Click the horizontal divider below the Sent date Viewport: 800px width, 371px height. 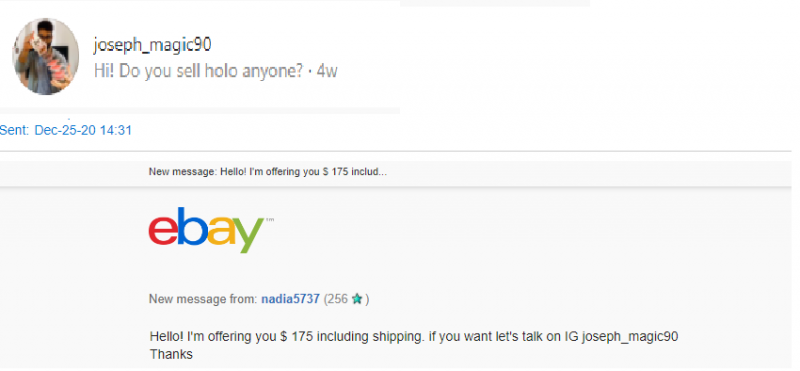[396, 151]
